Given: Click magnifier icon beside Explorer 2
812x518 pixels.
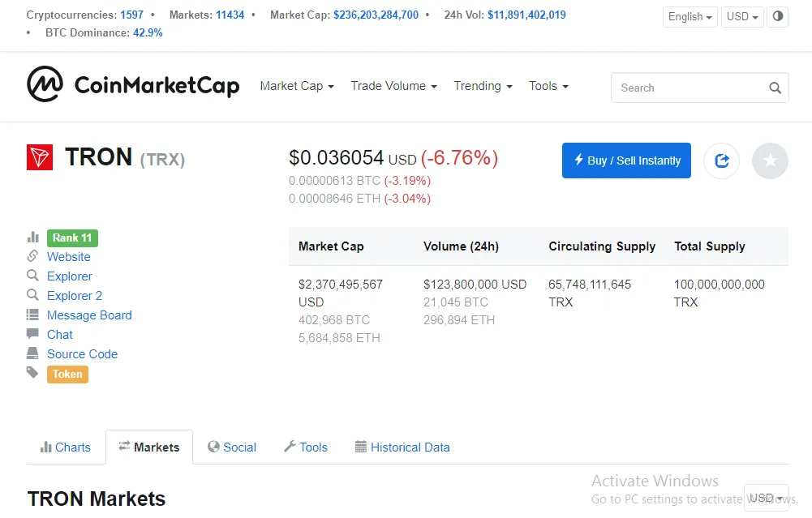Looking at the screenshot, I should (32, 295).
